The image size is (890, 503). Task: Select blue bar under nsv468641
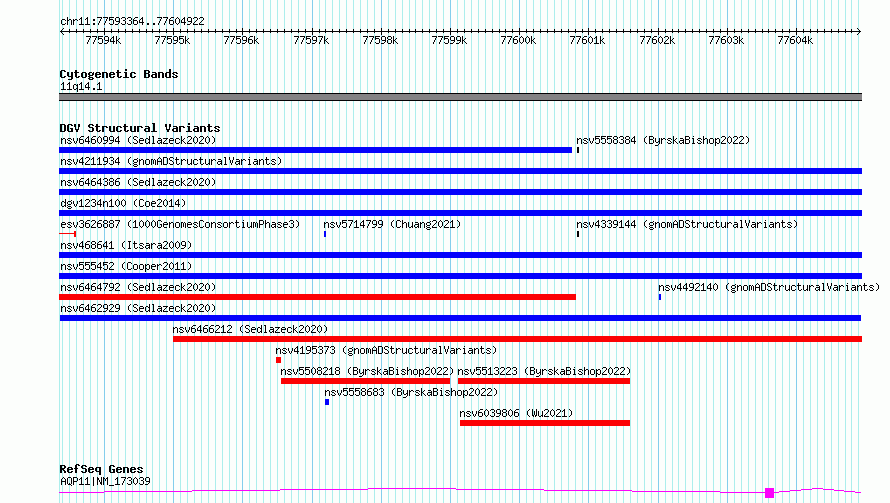click(460, 255)
